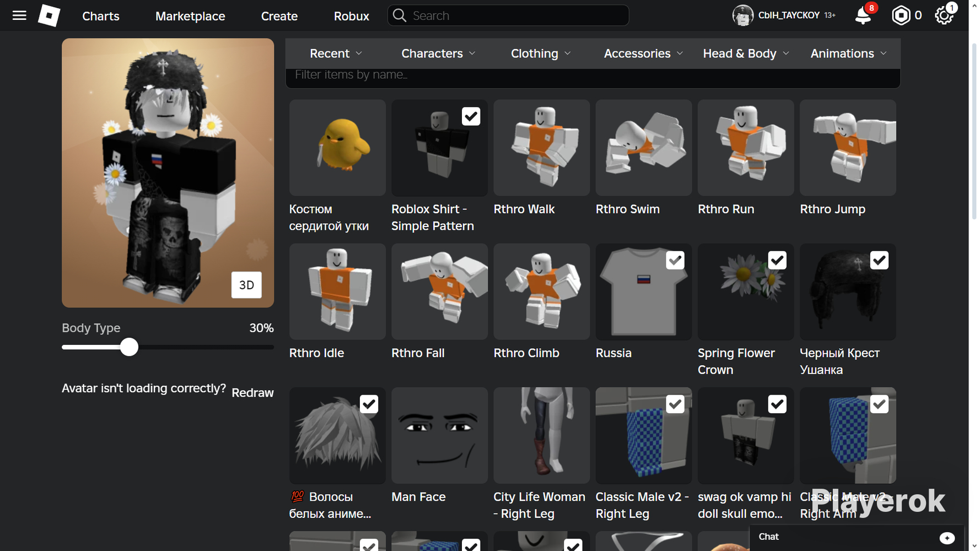The width and height of the screenshot is (980, 551).
Task: Select the Rthro Fall animation
Action: 439,291
